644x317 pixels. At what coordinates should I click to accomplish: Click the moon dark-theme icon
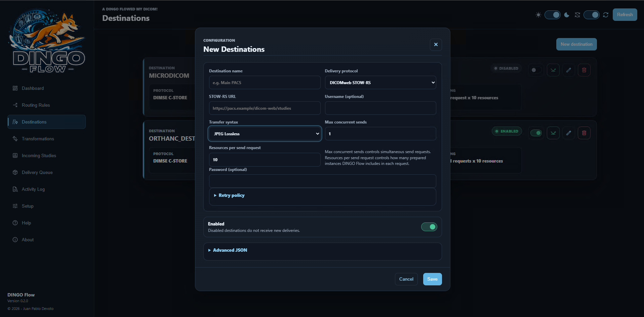[x=567, y=15]
